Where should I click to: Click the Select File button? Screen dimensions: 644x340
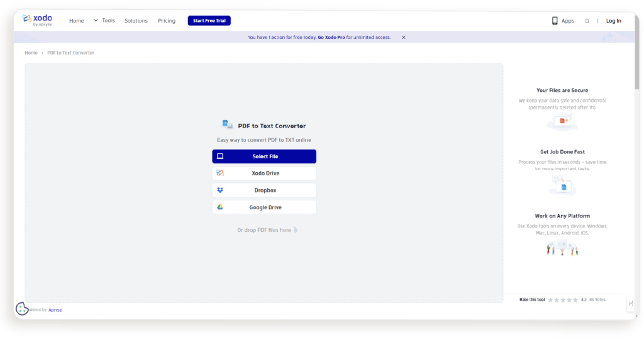pyautogui.click(x=264, y=156)
